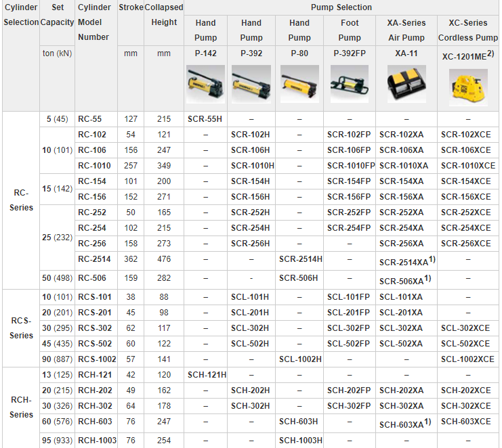Open the SCR-1010FP foot pump set
502x448 pixels.
click(x=350, y=166)
